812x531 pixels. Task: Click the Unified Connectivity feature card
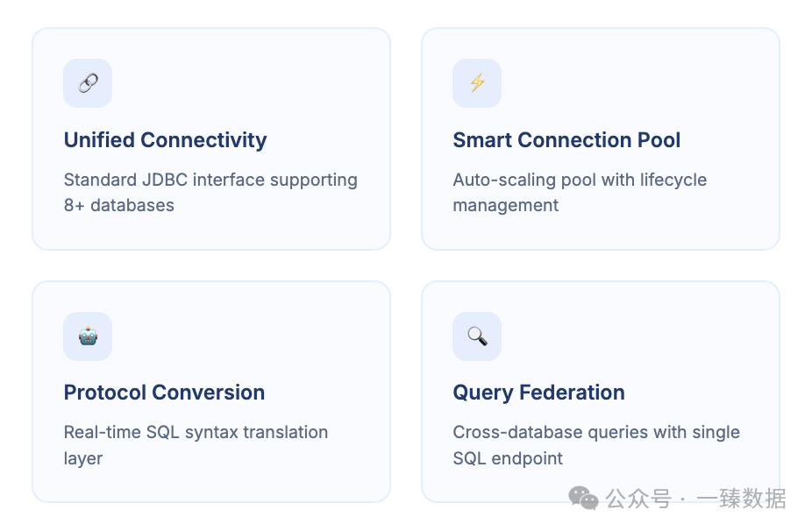pyautogui.click(x=210, y=138)
